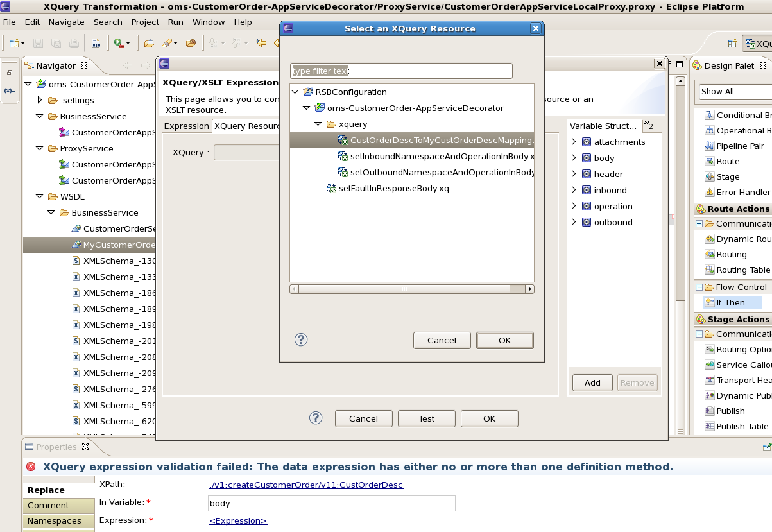The width and height of the screenshot is (772, 532).
Task: Click the Publish Table palette item
Action: click(x=737, y=426)
